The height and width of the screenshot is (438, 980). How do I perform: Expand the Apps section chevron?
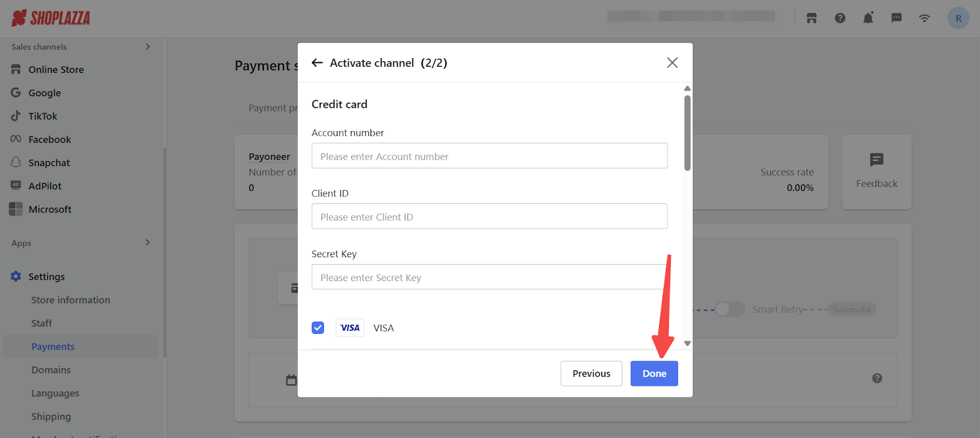[x=148, y=243]
